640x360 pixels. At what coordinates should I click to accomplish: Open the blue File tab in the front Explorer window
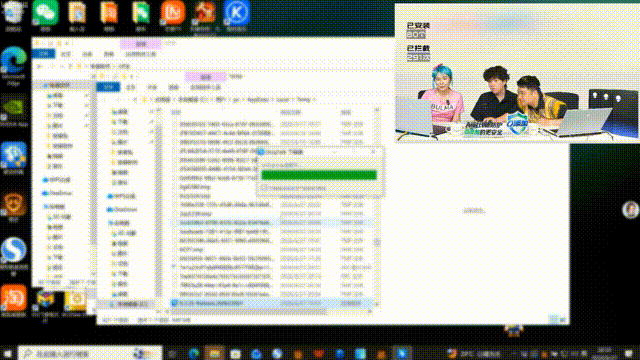(109, 87)
